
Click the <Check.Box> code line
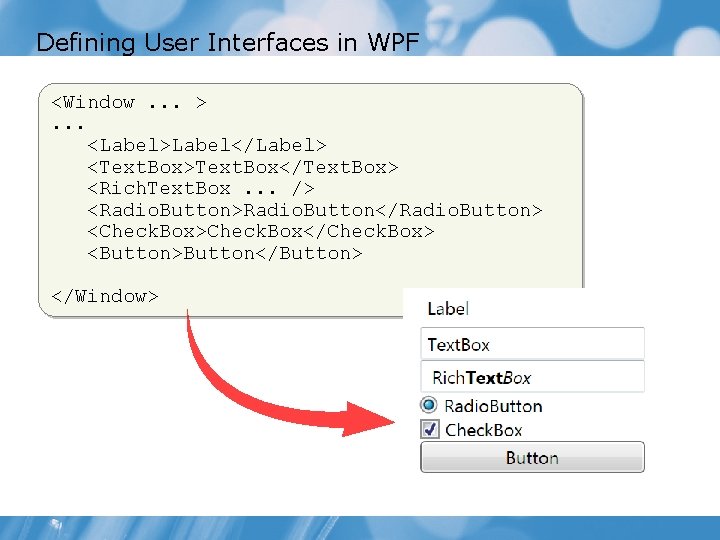tap(261, 231)
